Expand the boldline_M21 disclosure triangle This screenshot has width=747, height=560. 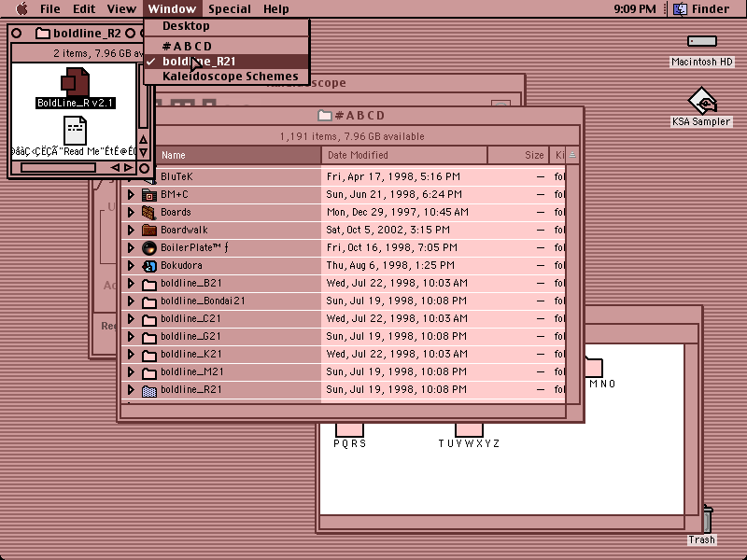click(131, 372)
